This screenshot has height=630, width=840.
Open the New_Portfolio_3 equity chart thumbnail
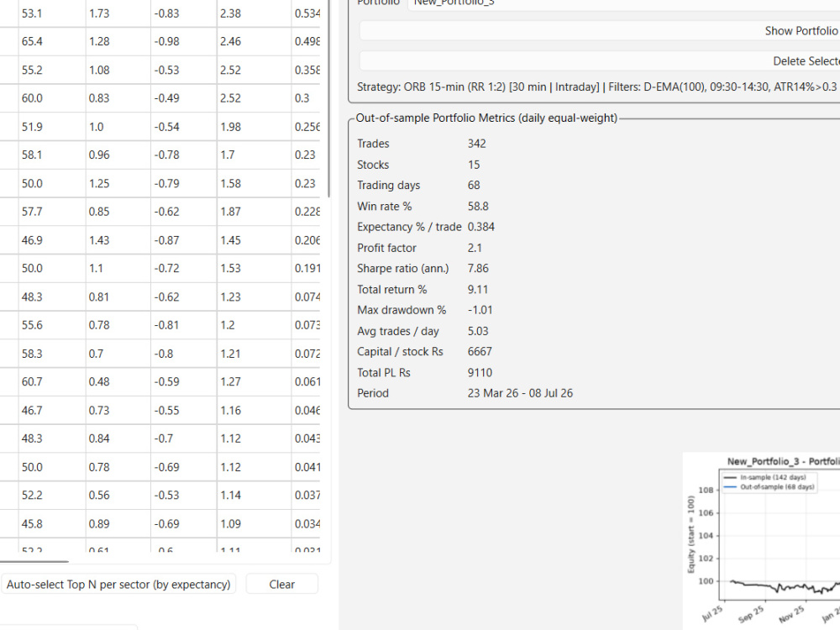point(761,541)
